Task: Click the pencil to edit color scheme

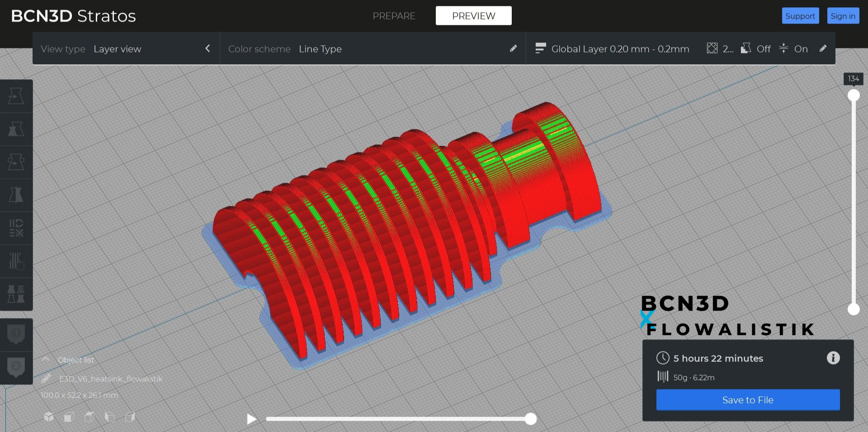Action: click(x=513, y=48)
